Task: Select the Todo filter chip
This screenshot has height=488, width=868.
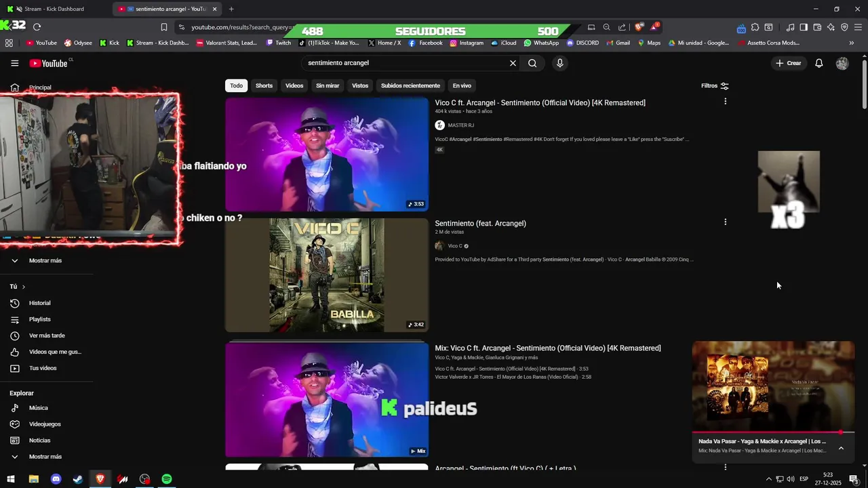Action: click(236, 86)
